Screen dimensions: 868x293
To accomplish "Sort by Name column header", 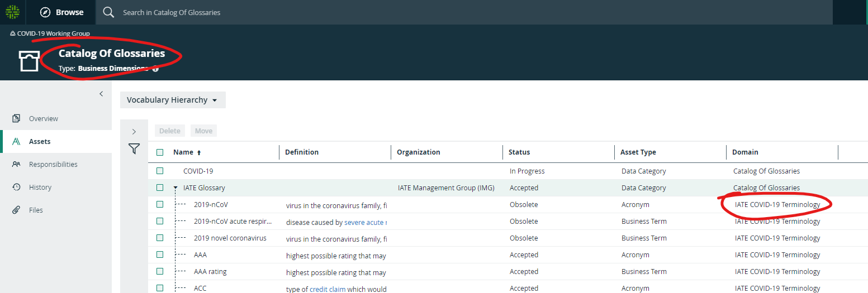I will tap(183, 152).
